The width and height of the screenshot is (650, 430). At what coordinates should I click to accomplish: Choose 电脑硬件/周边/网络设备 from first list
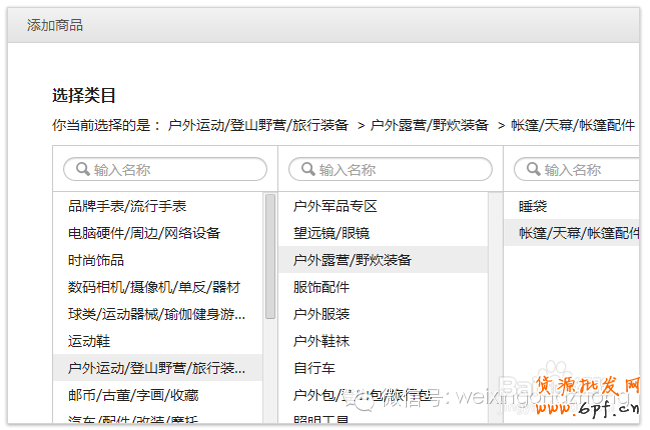click(x=143, y=233)
